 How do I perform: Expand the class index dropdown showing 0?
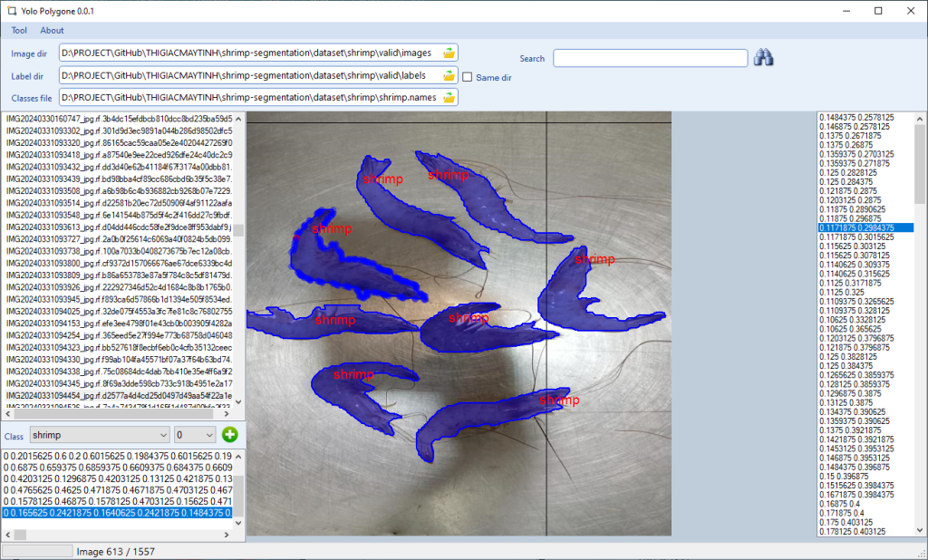click(195, 435)
